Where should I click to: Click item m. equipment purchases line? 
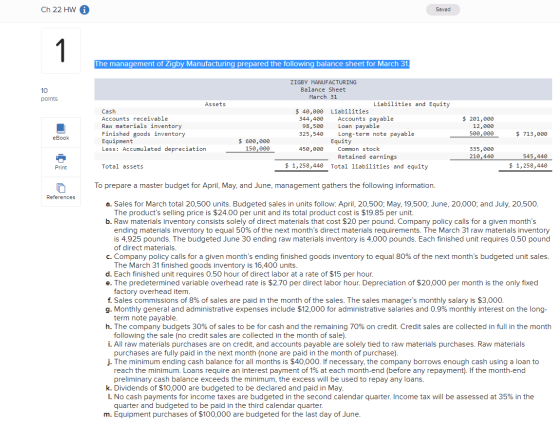tap(232, 414)
